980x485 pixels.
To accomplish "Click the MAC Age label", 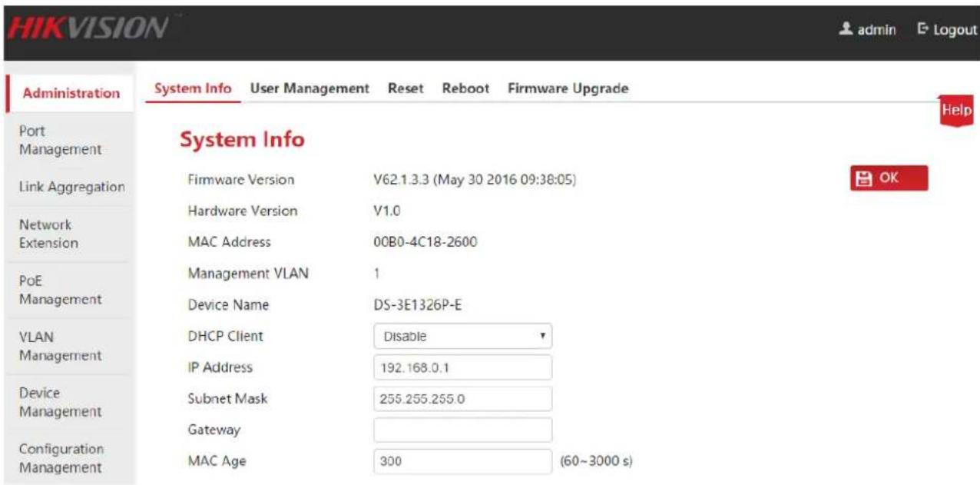I will coord(215,462).
